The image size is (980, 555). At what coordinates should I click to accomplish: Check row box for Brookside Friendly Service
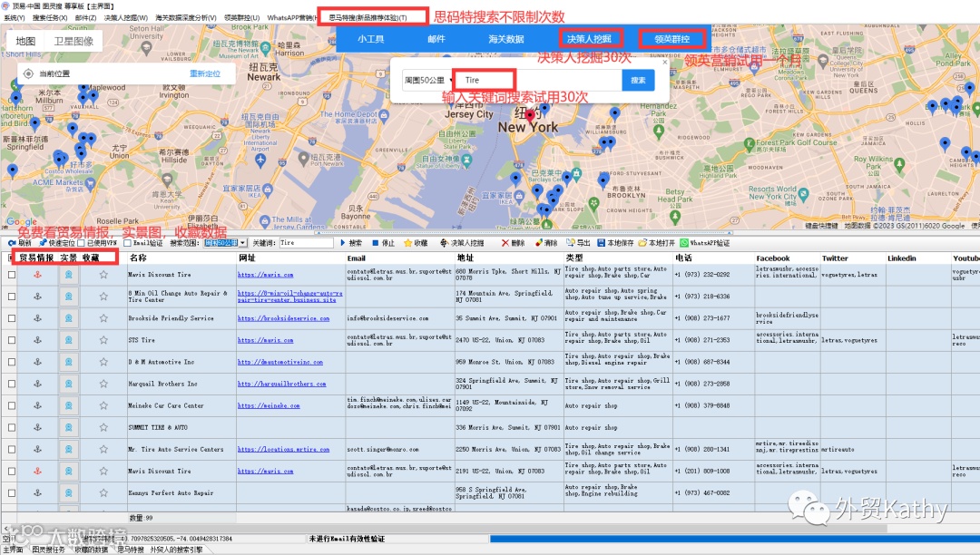click(11, 318)
